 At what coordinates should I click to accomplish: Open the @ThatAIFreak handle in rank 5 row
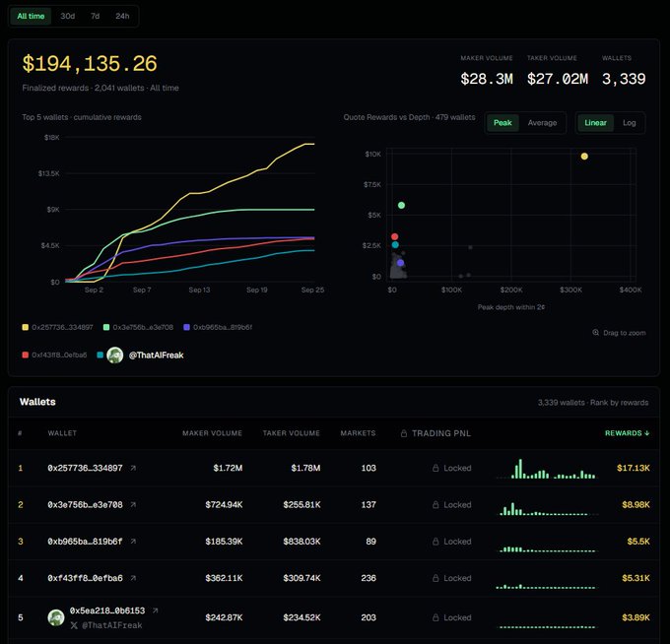tap(112, 625)
